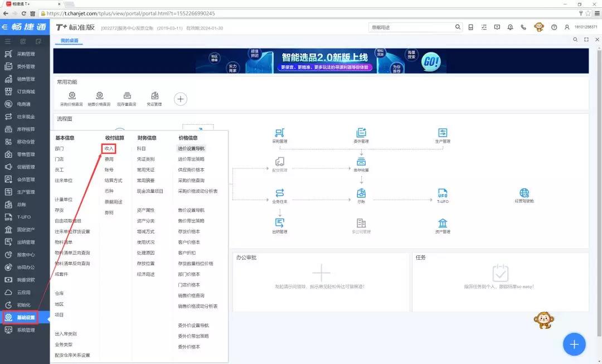Collapse the sidebar with hamburger icon
Image resolution: width=602 pixels, height=364 pixels.
tap(8, 41)
